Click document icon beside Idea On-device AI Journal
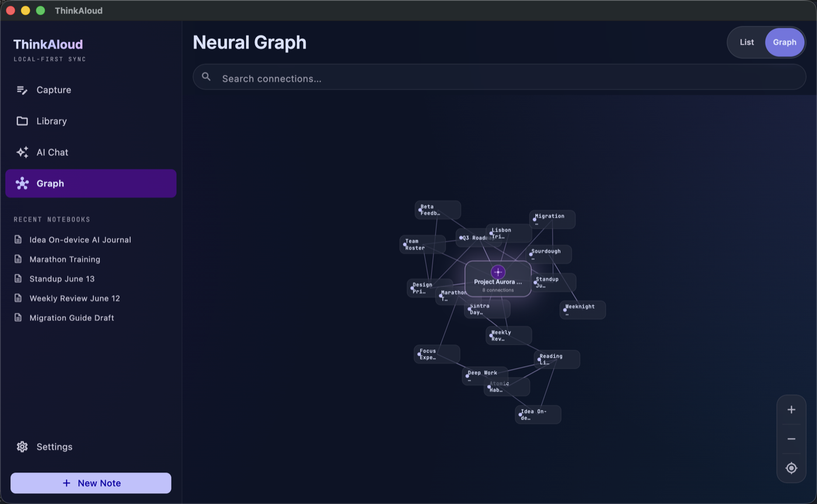Viewport: 817px width, 504px height. coord(19,240)
